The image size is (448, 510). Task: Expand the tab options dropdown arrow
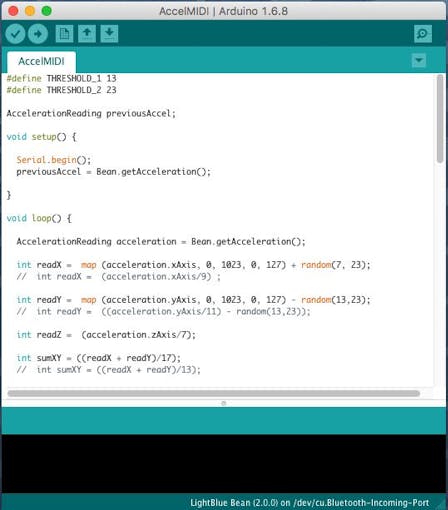tap(419, 61)
